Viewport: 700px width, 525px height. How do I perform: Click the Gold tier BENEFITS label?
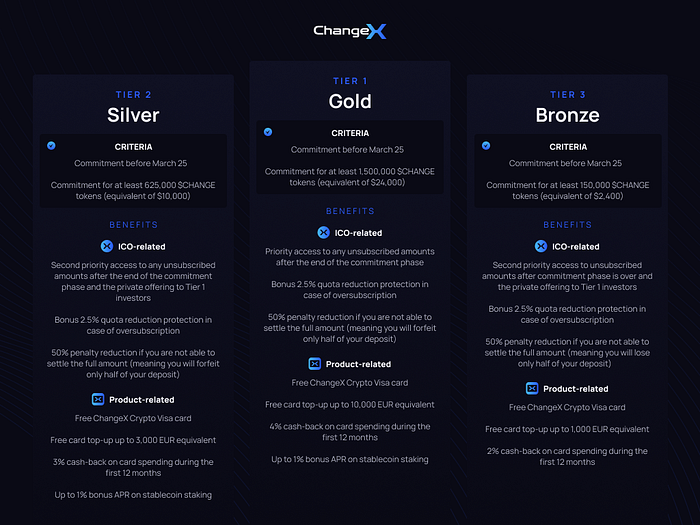pyautogui.click(x=350, y=211)
